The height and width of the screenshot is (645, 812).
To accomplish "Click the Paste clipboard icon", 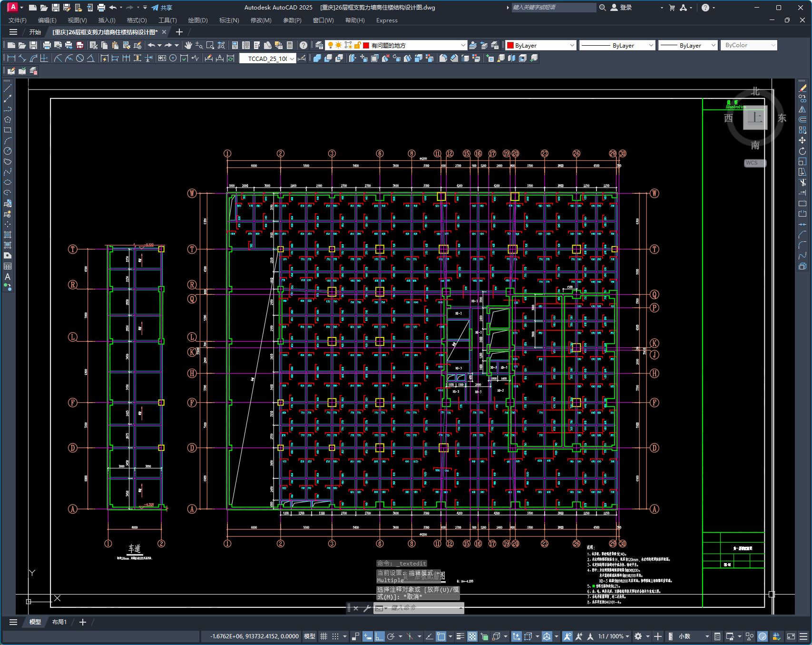I will pyautogui.click(x=115, y=45).
